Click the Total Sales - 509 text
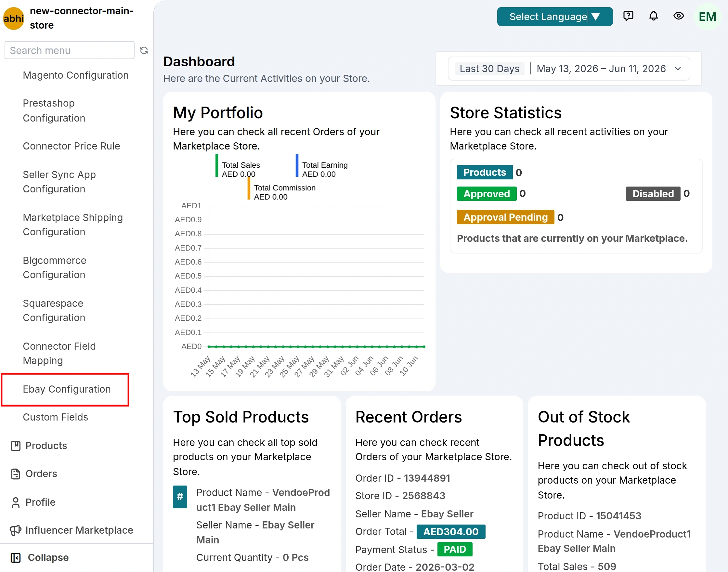 tap(577, 566)
